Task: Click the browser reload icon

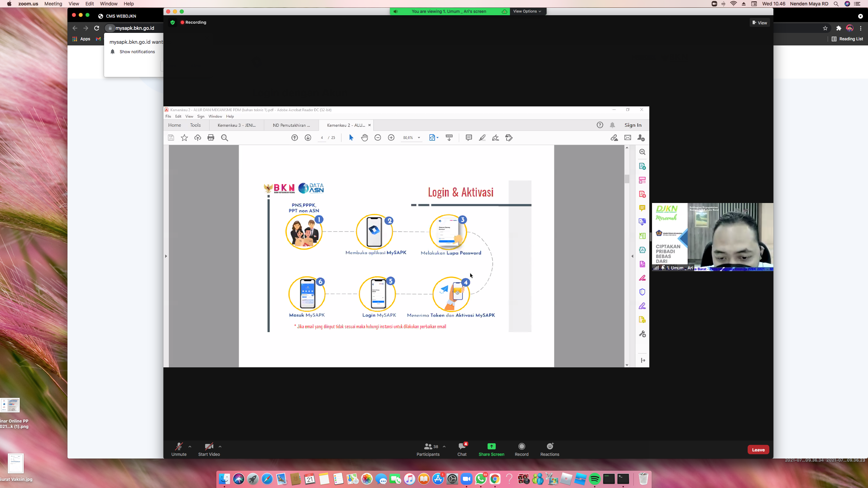Action: pyautogui.click(x=97, y=28)
